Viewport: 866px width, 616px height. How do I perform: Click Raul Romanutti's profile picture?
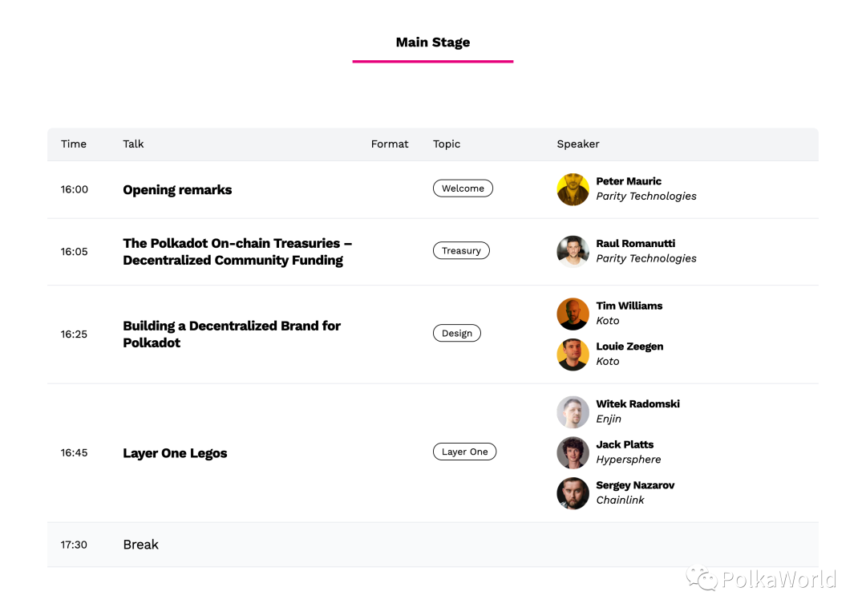(573, 251)
